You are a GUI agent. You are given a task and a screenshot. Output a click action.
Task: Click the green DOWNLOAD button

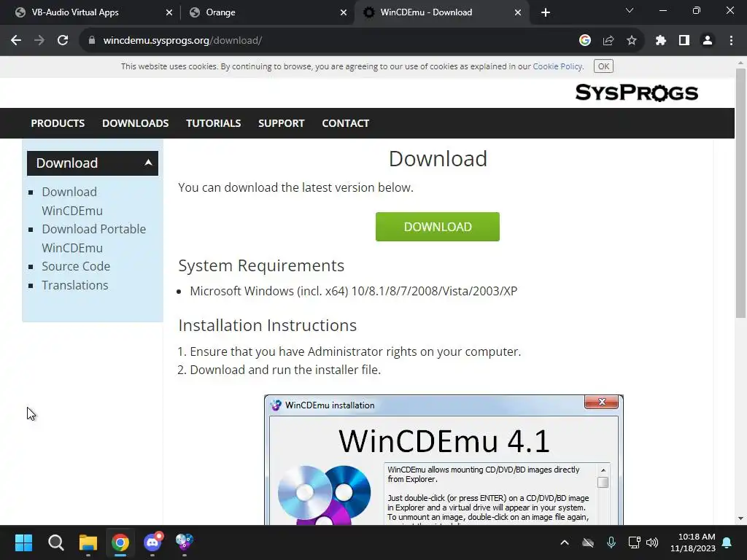(x=438, y=227)
